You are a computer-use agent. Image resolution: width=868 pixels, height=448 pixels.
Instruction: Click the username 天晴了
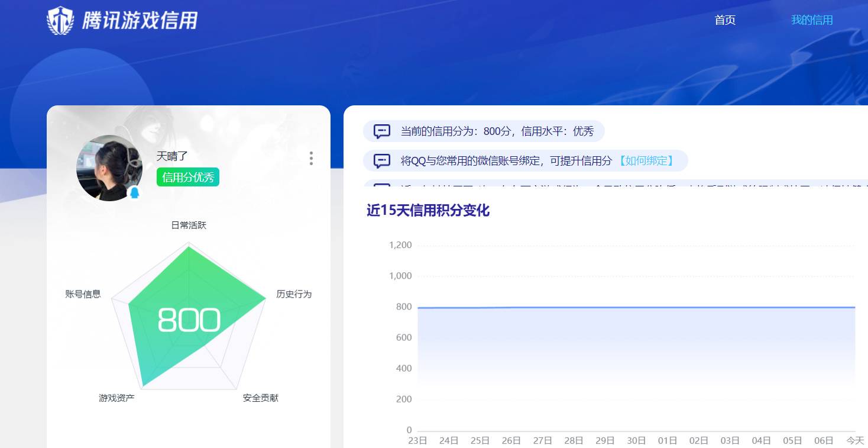coord(172,156)
